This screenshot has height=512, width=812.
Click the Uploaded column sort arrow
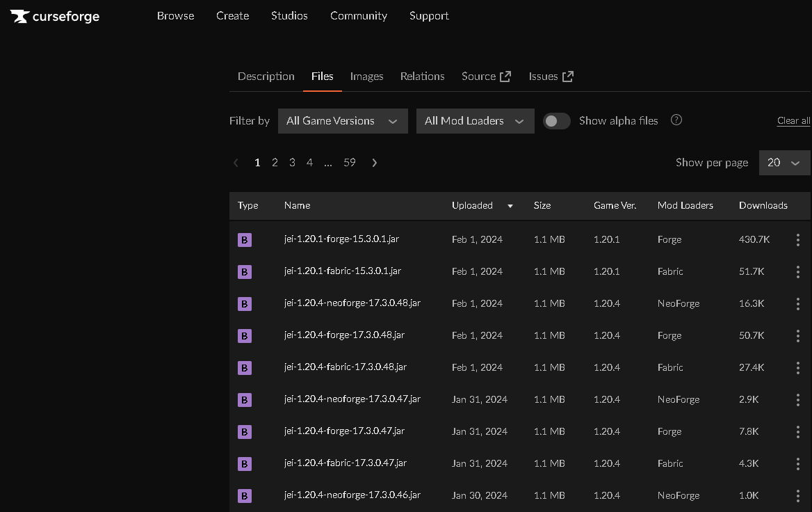click(x=510, y=206)
